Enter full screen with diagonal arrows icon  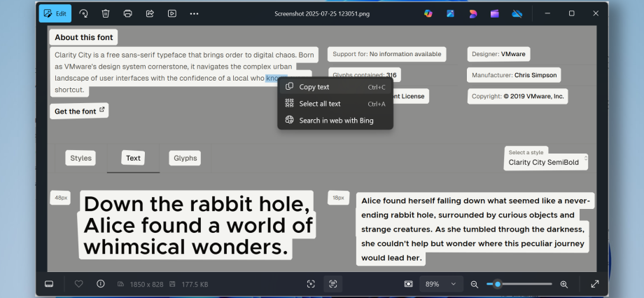click(595, 284)
